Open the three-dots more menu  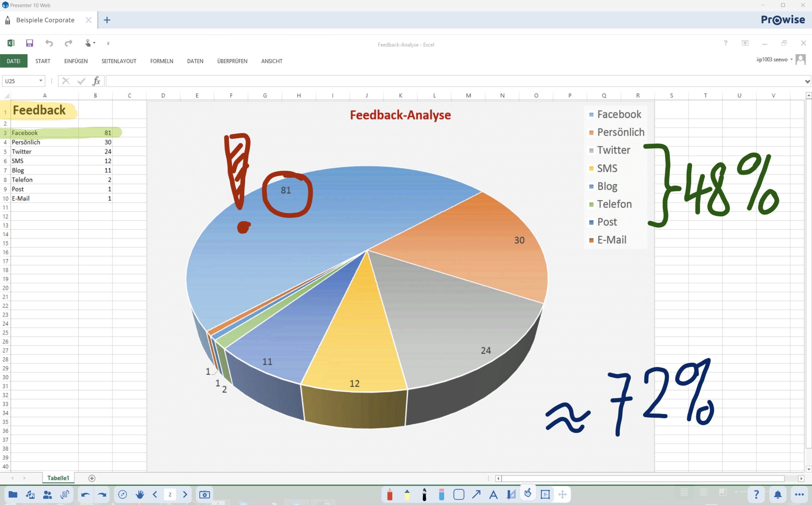[x=799, y=495]
